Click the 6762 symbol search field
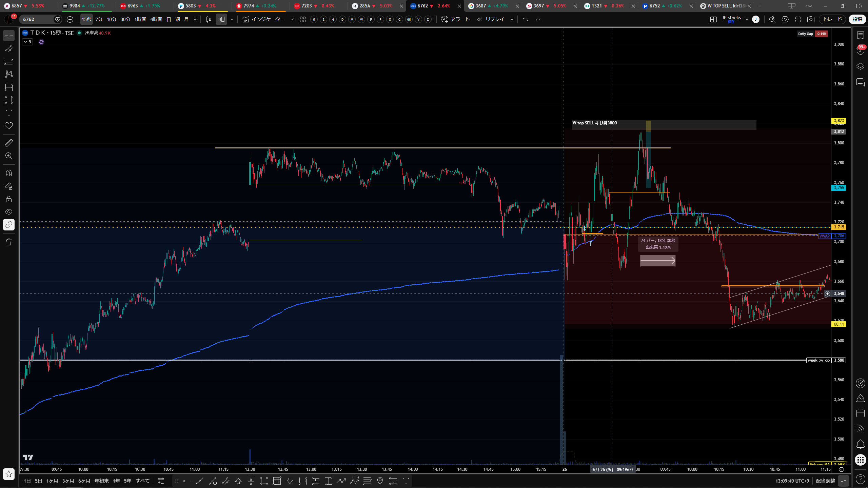 coord(37,19)
